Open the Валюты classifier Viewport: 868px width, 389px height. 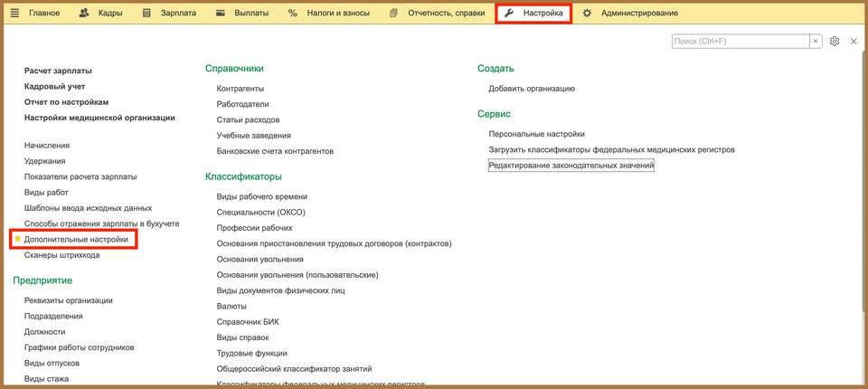(231, 306)
